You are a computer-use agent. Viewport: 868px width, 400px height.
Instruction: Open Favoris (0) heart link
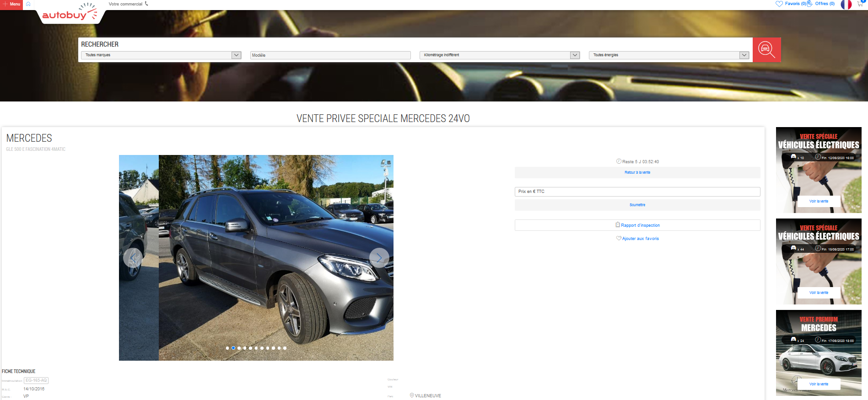pos(791,4)
